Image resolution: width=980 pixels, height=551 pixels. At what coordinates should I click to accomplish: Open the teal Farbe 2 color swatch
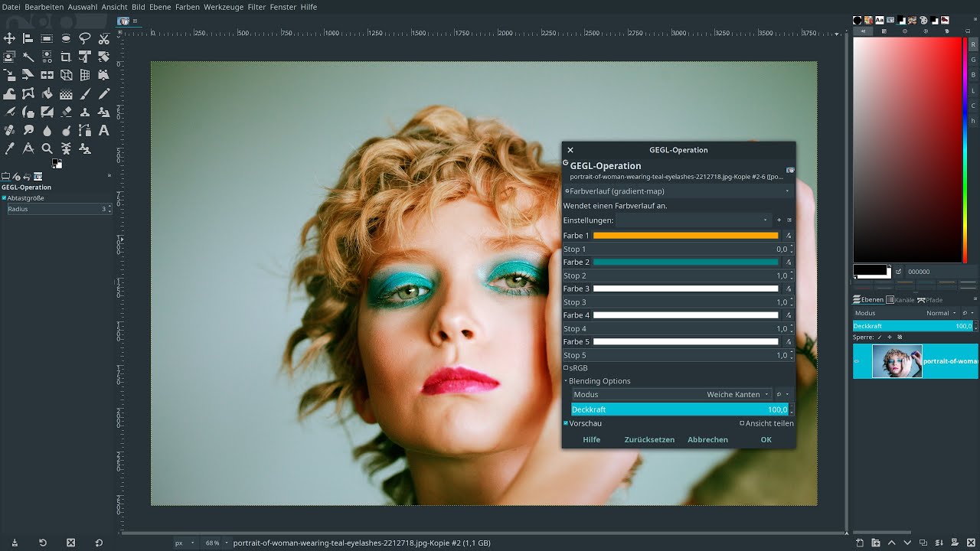(686, 262)
